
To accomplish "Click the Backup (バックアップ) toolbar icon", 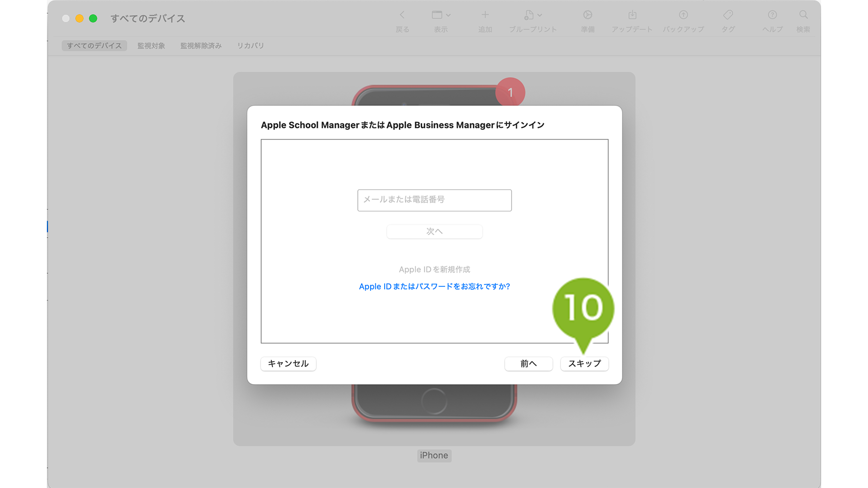I will coord(683,15).
